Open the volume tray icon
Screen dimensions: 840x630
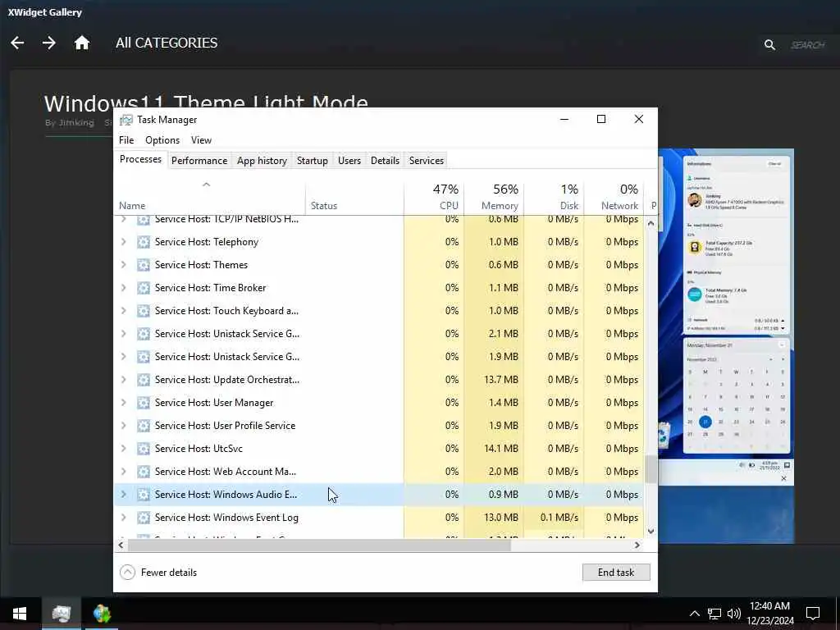click(x=734, y=614)
